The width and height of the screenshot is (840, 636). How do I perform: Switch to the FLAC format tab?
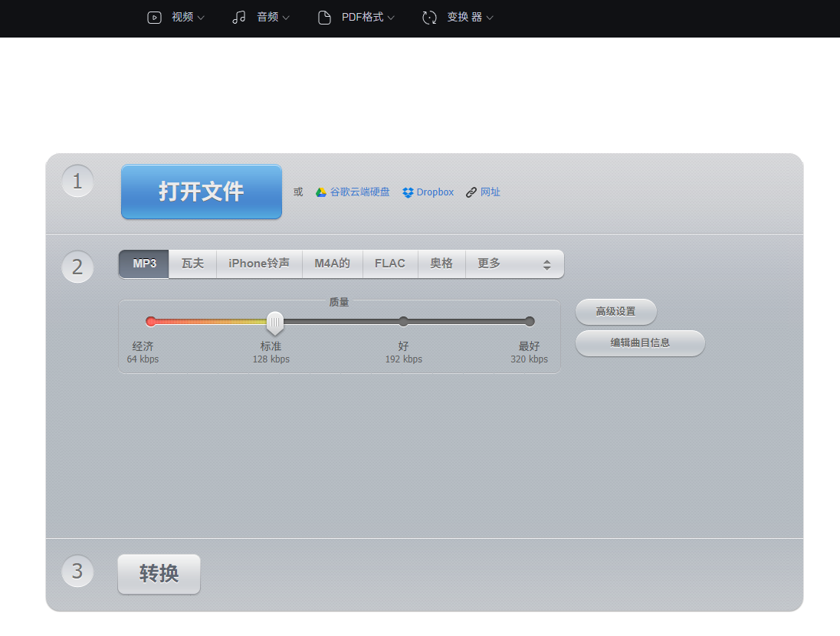[390, 264]
